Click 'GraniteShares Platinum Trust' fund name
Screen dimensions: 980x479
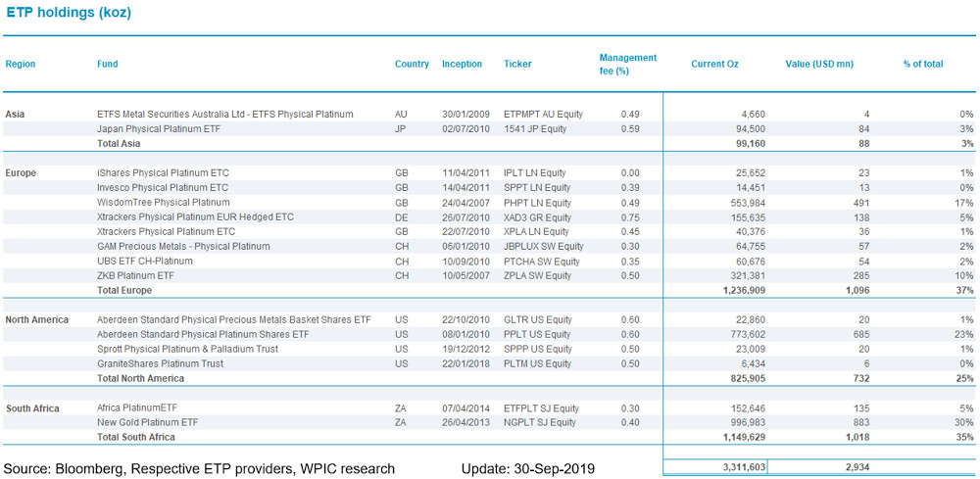(160, 364)
